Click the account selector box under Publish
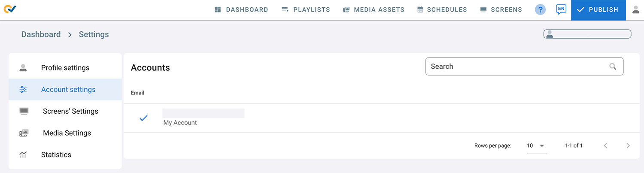The width and height of the screenshot is (644, 173). click(587, 34)
